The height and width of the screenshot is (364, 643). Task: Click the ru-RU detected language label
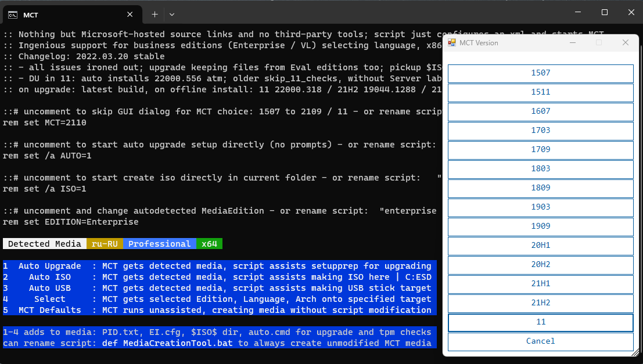(x=105, y=244)
